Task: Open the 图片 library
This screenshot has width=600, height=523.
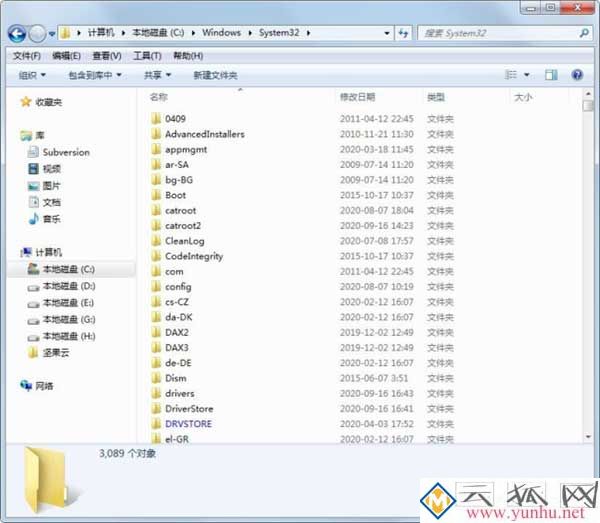Action: [44, 186]
